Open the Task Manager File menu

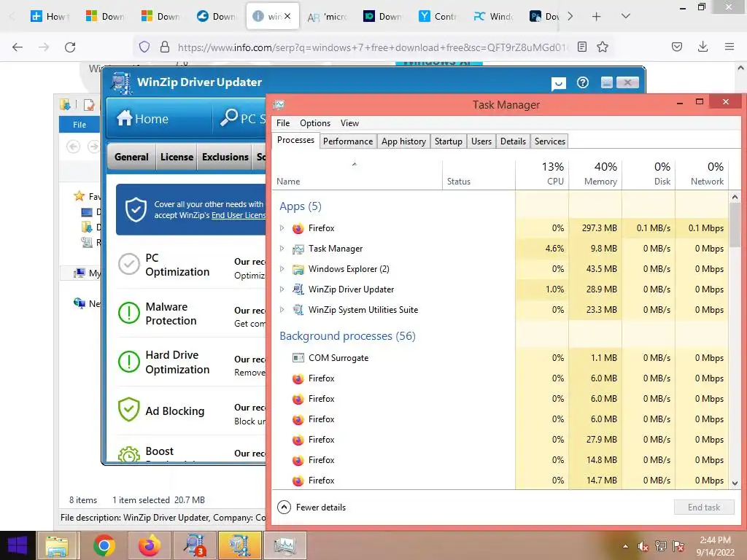[283, 122]
